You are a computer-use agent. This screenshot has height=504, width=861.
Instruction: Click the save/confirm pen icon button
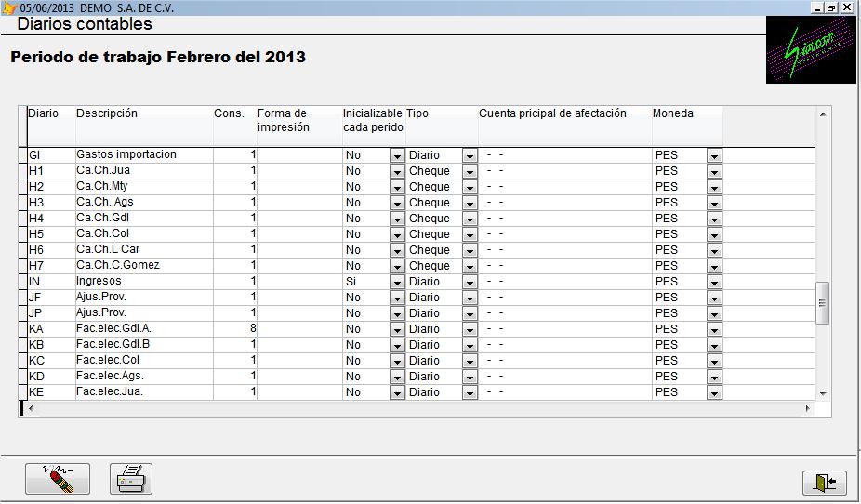[58, 479]
